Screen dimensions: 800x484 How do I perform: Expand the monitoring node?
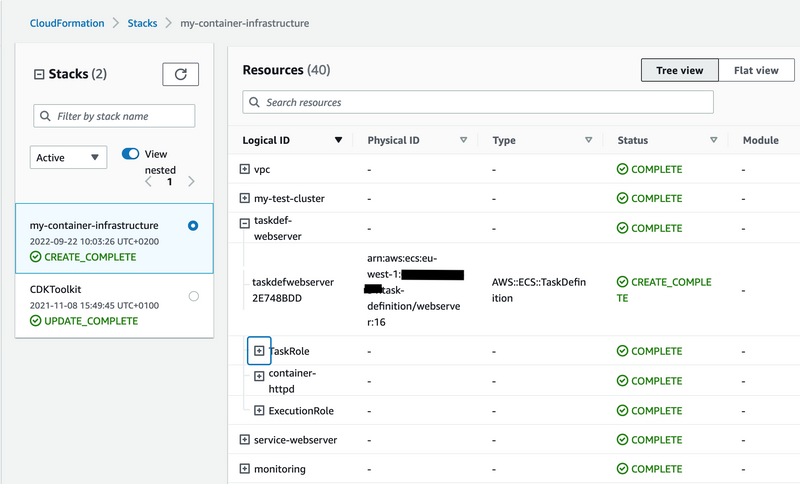(x=244, y=469)
